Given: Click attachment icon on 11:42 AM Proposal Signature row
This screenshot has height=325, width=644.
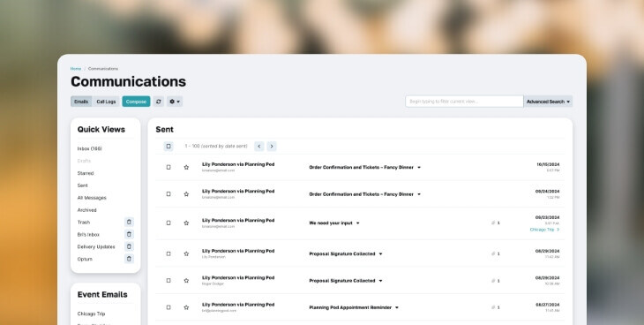Looking at the screenshot, I should tap(493, 253).
